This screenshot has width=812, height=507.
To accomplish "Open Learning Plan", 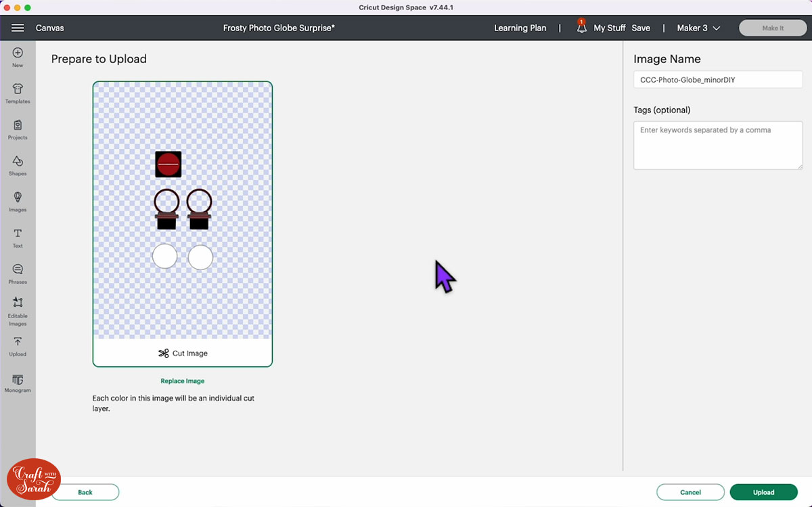I will point(520,28).
